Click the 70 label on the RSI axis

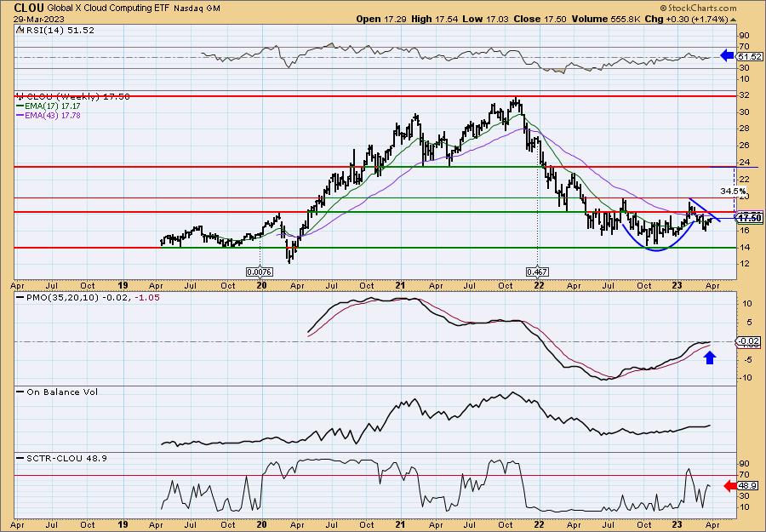pos(745,48)
